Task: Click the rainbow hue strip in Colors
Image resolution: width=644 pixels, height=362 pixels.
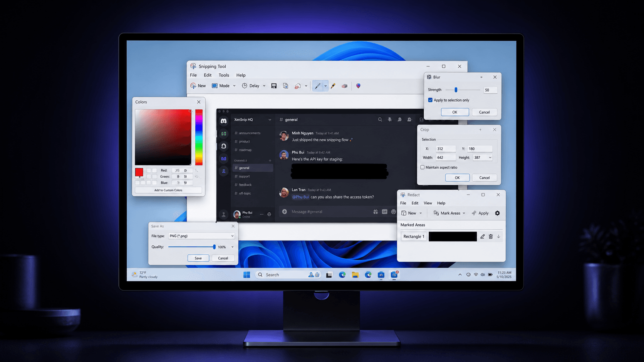Action: tap(199, 137)
